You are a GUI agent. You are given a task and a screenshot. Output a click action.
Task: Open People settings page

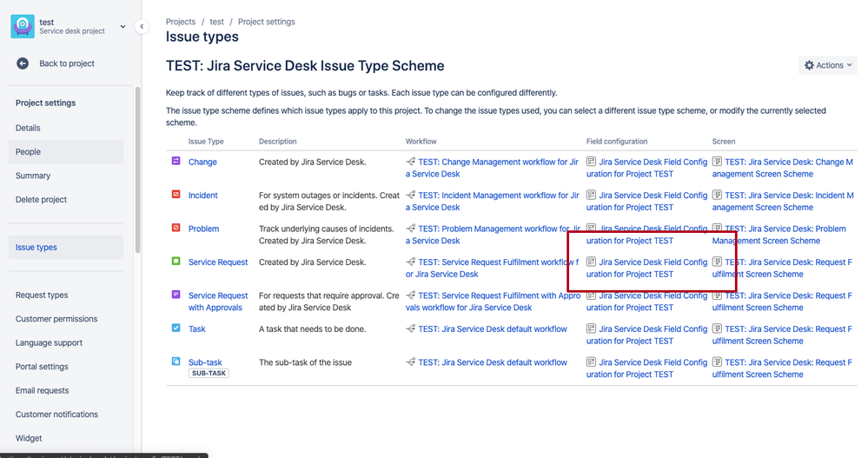tap(66, 152)
